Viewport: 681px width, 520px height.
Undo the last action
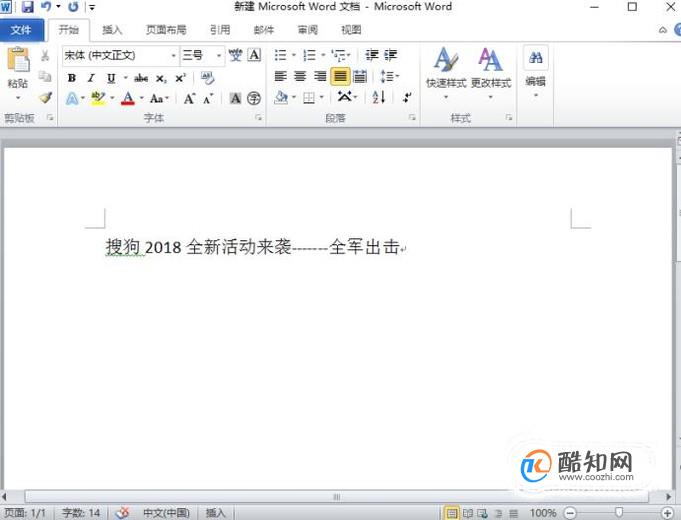point(46,7)
